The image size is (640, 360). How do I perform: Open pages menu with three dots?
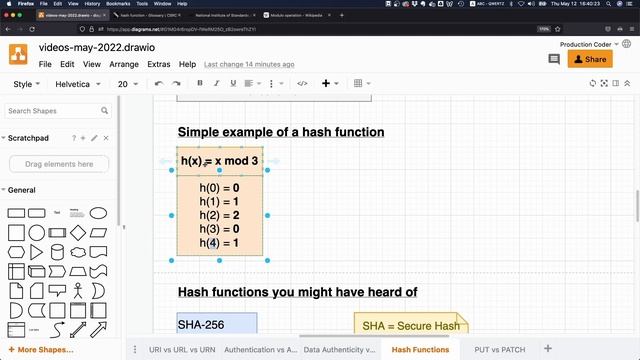(x=135, y=349)
